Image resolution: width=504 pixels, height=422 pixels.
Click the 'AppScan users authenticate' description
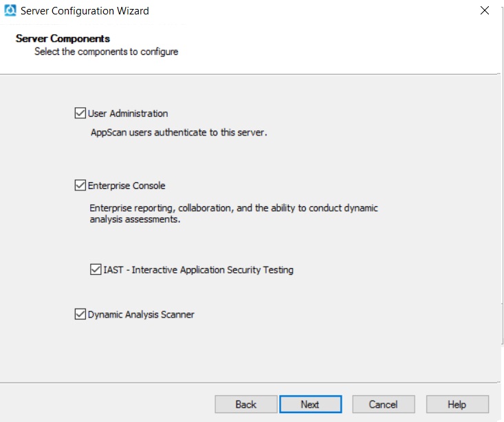point(179,133)
